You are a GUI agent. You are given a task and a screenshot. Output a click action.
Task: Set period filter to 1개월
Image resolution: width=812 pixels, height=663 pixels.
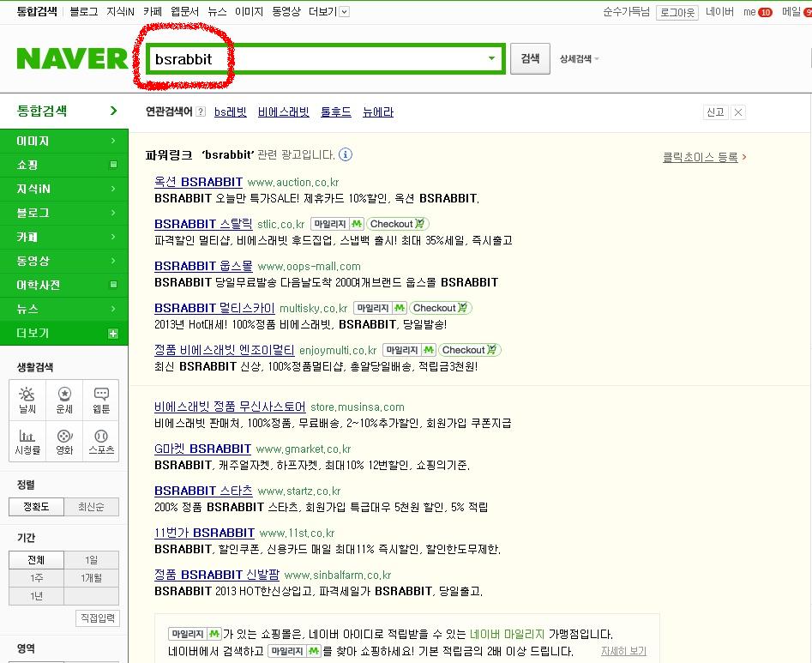(91, 578)
